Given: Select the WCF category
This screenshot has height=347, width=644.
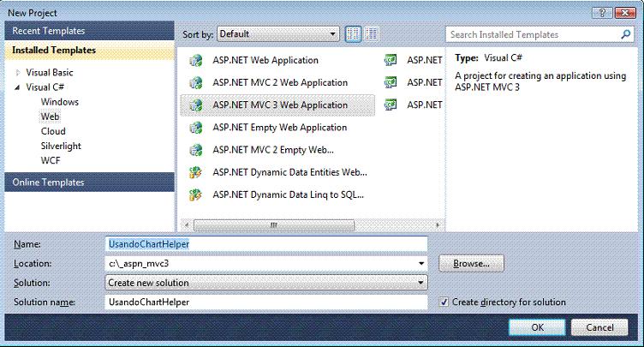Looking at the screenshot, I should (x=51, y=161).
